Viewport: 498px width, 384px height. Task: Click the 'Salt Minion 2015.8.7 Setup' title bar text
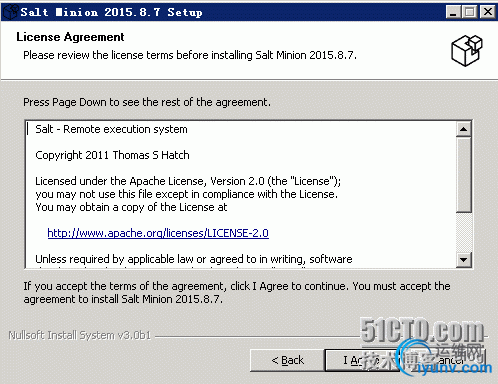coord(111,12)
